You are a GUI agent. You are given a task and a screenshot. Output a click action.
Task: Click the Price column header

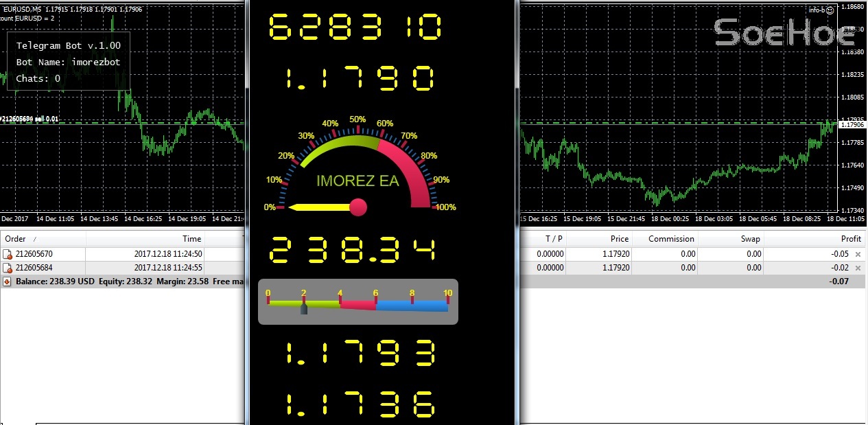[619, 239]
